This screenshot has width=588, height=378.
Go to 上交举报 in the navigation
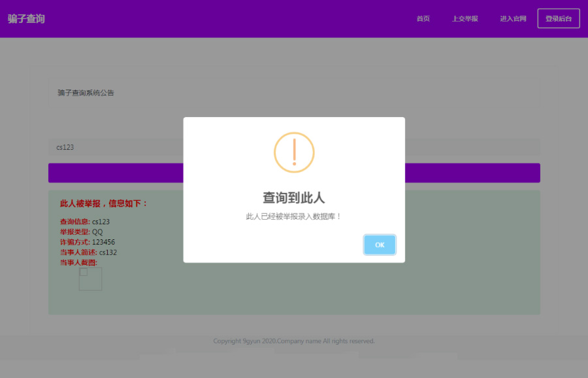coord(465,19)
